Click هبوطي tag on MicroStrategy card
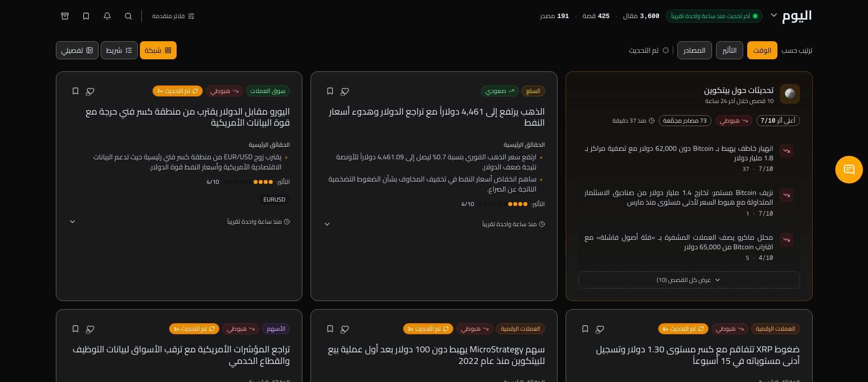Image resolution: width=868 pixels, height=382 pixels. pyautogui.click(x=475, y=329)
